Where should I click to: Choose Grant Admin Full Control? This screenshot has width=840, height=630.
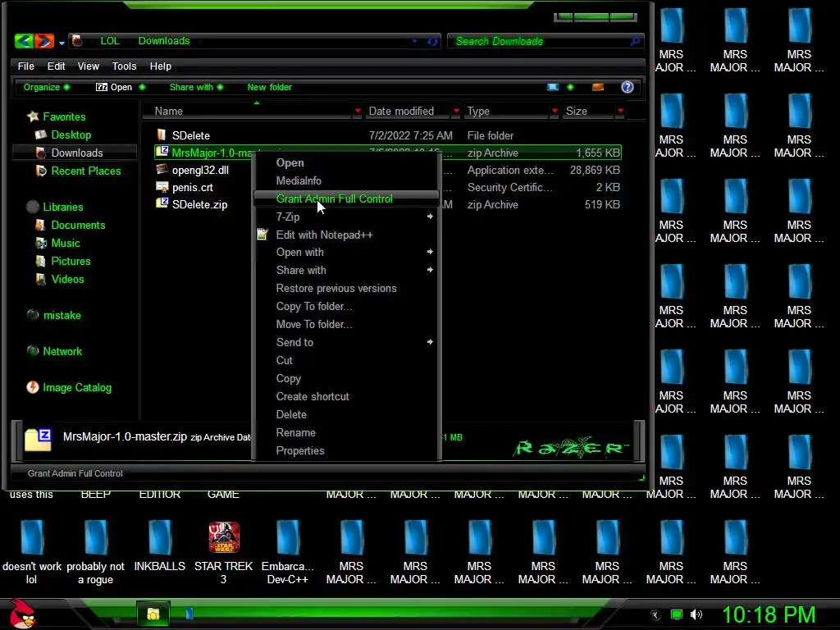point(346,199)
